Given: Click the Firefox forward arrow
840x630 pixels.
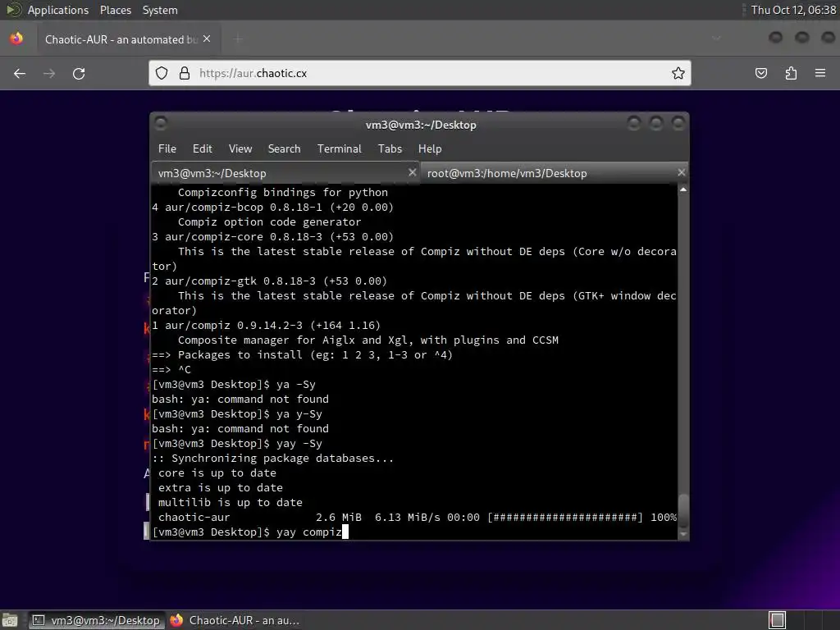Looking at the screenshot, I should [49, 73].
